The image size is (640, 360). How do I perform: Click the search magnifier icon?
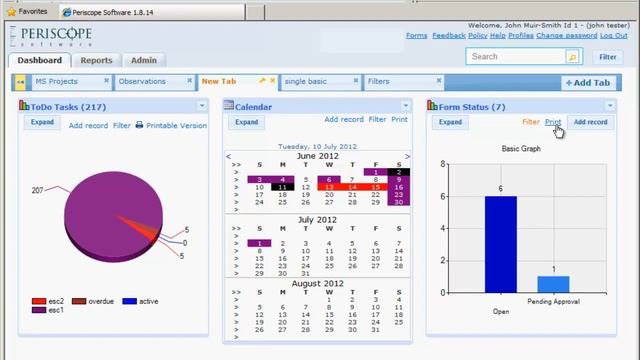point(572,57)
